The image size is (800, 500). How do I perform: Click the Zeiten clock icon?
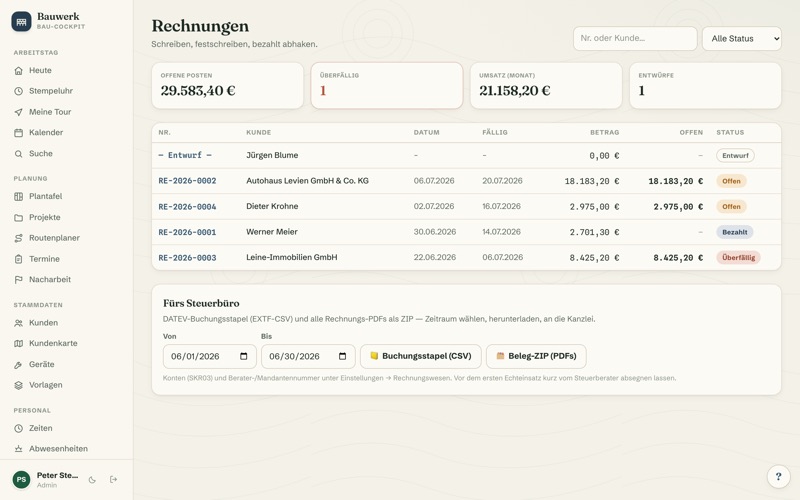18,429
